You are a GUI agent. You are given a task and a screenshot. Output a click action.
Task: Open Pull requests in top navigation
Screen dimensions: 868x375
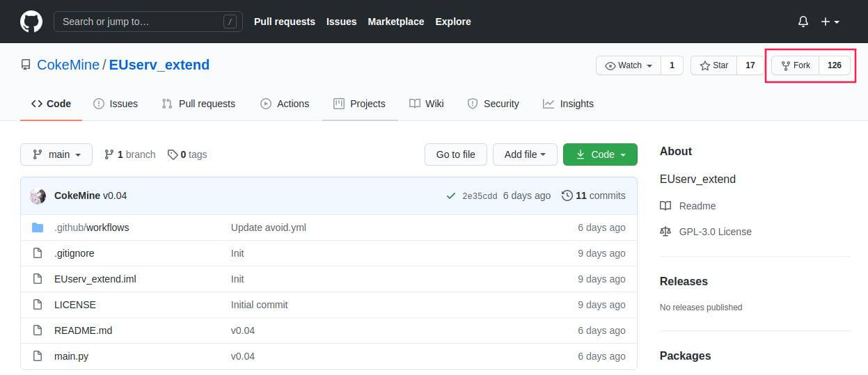(284, 22)
